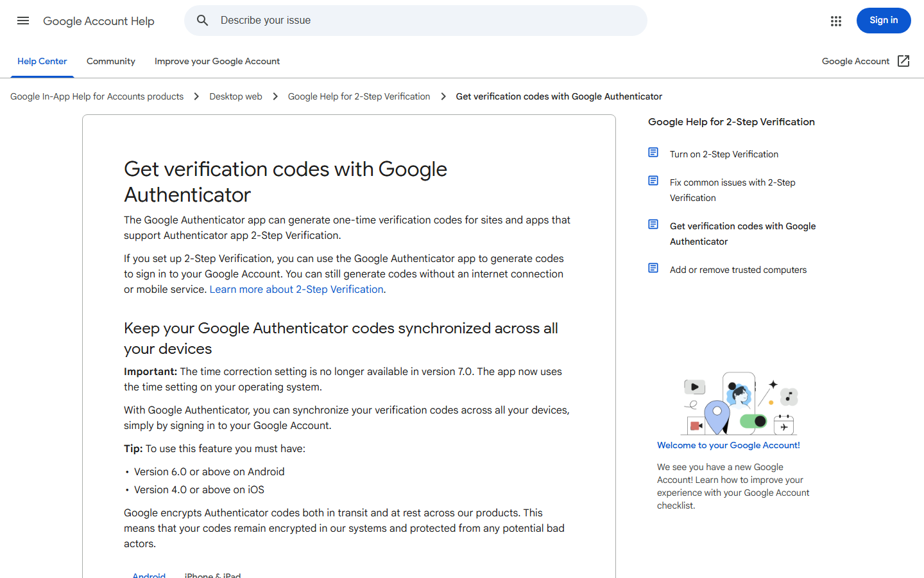Click the Version 6.0 or above on Android bullet
The image size is (924, 578).
tap(209, 471)
